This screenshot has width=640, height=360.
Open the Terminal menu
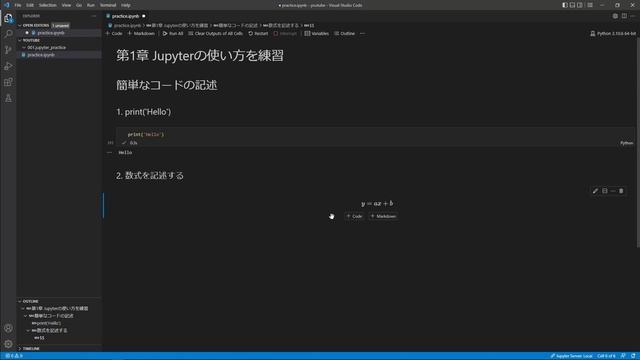point(108,5)
